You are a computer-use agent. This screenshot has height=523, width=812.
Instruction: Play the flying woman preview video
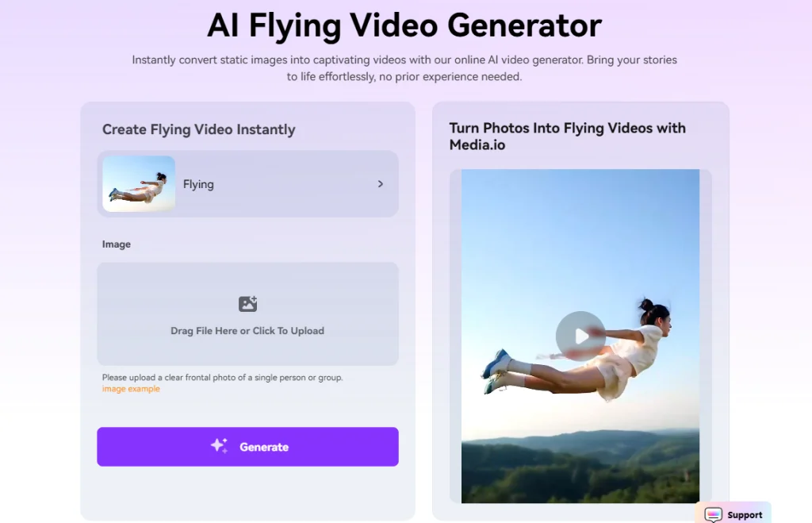pos(580,336)
